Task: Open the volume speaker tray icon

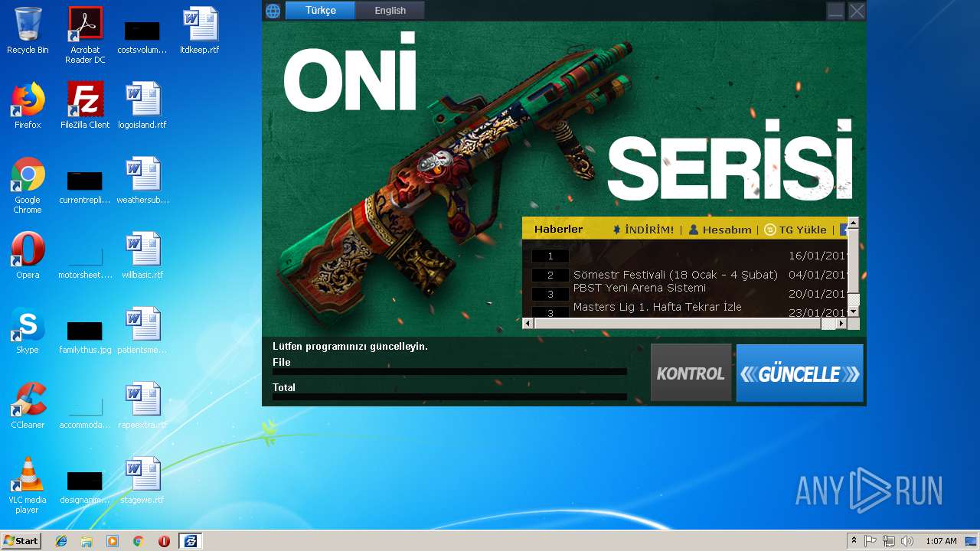Action: tap(907, 541)
